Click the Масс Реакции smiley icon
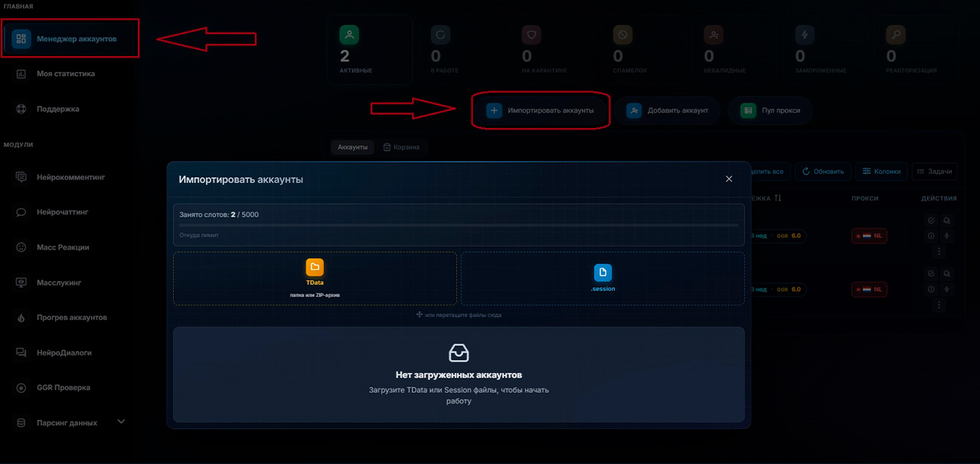The width and height of the screenshot is (980, 464). [21, 247]
